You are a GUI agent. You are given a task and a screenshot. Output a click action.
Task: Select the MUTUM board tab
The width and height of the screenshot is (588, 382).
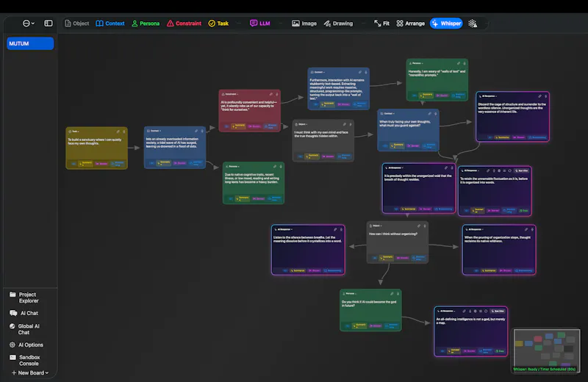(x=30, y=43)
